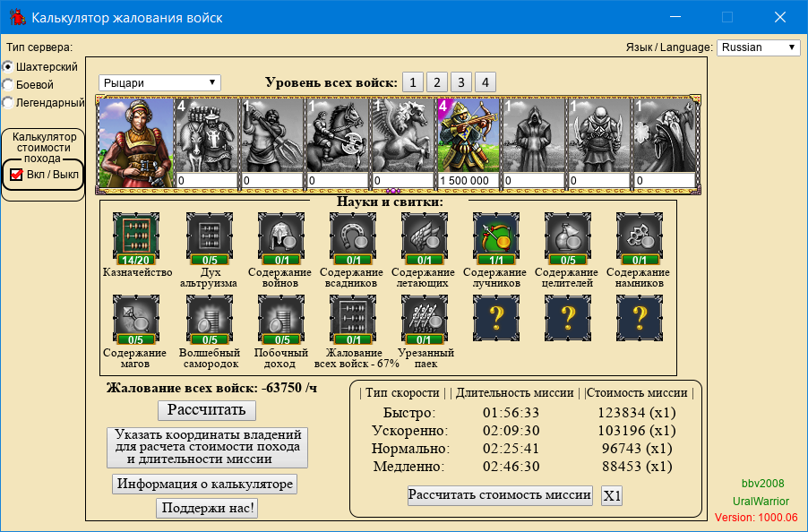Toggle the Вкл / Выкл campaign cost checkbox
The width and height of the screenshot is (808, 532).
pos(16,174)
